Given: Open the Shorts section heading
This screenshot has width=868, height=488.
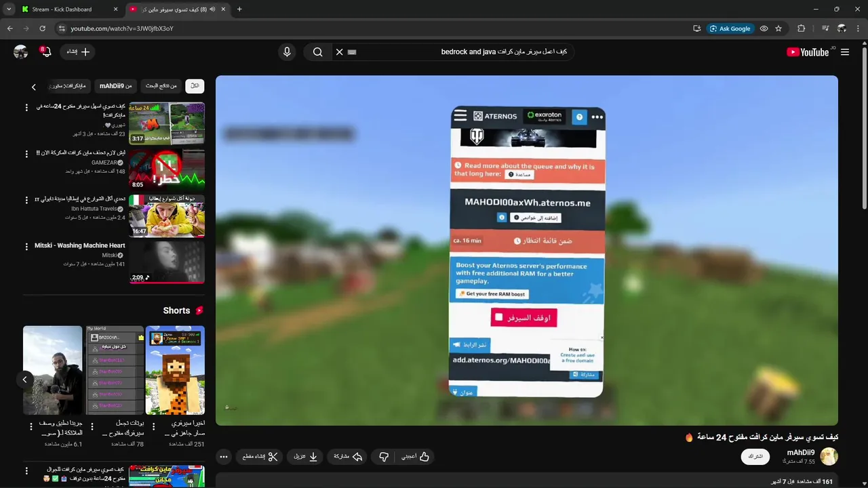Looking at the screenshot, I should (183, 310).
